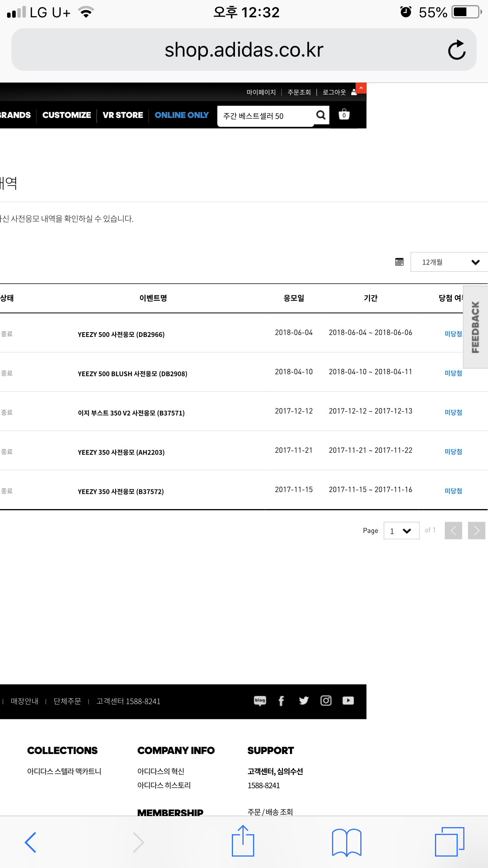
Task: Select the ONLINE ONLY menu item
Action: (182, 115)
